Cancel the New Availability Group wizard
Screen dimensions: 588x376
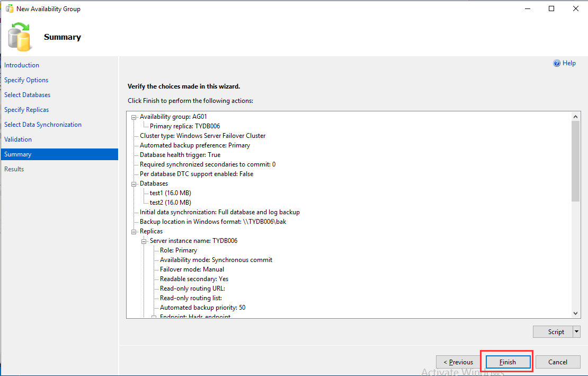558,362
